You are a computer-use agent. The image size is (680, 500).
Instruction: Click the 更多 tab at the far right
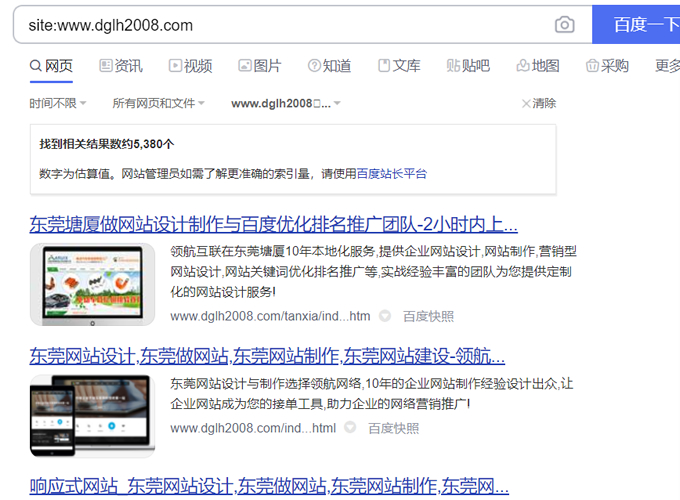coord(667,66)
